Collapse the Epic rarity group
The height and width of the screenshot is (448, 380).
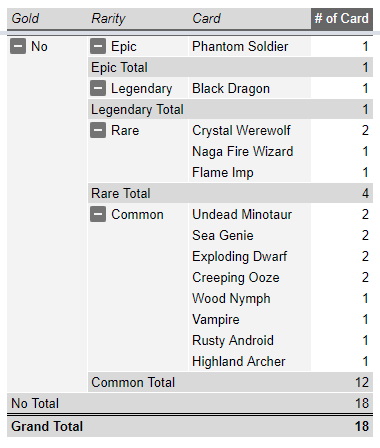pyautogui.click(x=98, y=46)
